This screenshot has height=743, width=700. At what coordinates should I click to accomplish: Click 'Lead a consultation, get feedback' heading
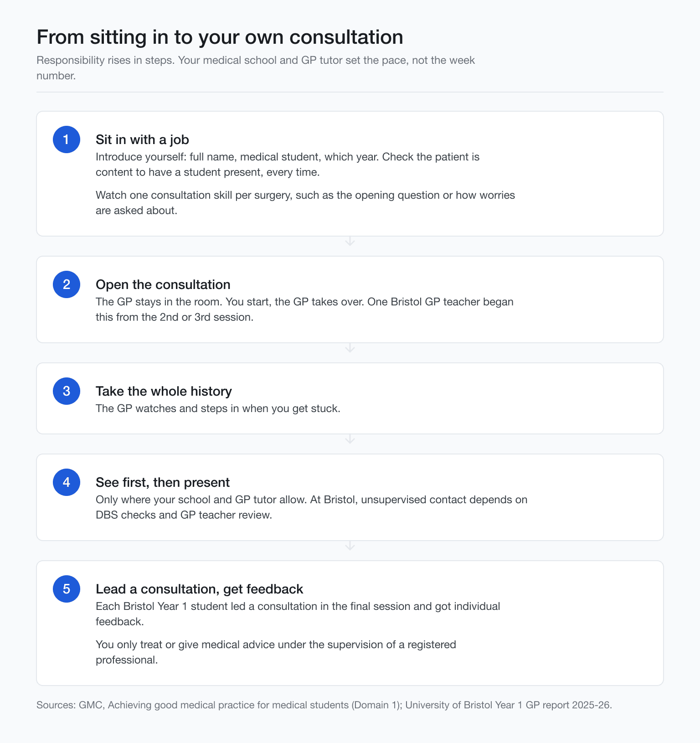click(199, 589)
